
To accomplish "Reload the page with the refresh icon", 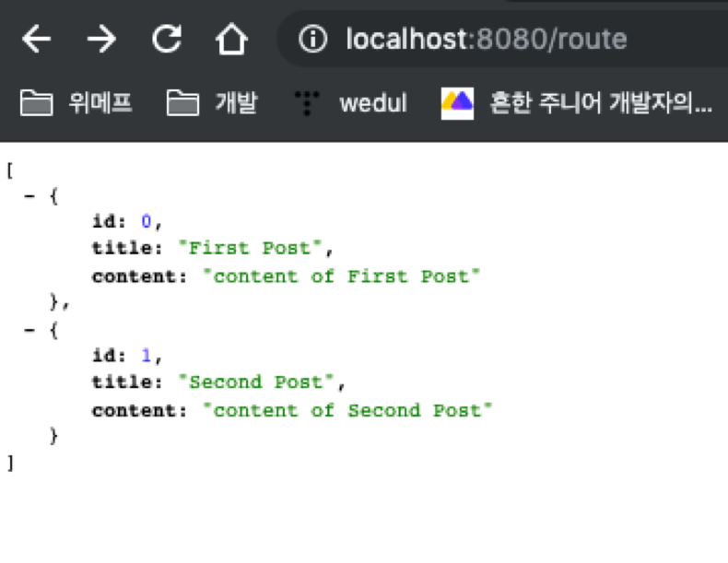I will tap(167, 39).
